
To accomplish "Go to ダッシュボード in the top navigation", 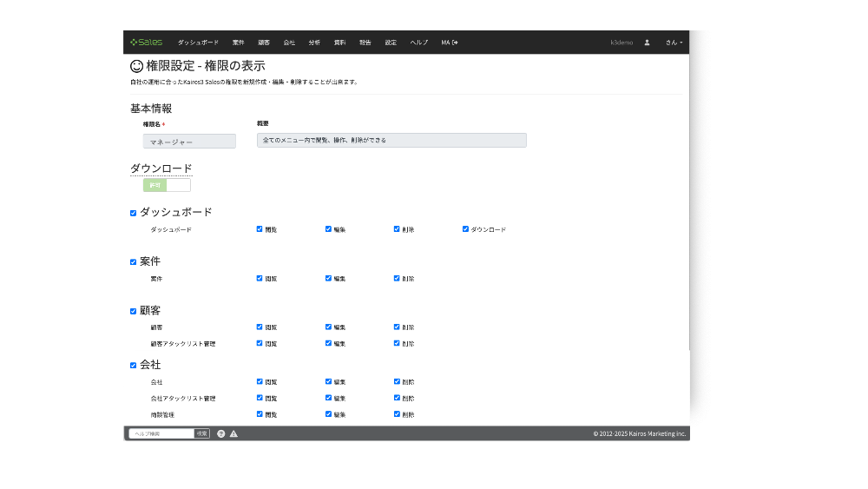I will point(198,43).
